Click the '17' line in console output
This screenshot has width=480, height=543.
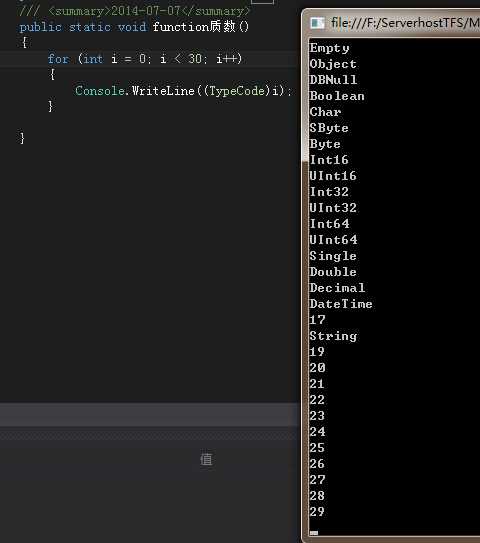[317, 320]
